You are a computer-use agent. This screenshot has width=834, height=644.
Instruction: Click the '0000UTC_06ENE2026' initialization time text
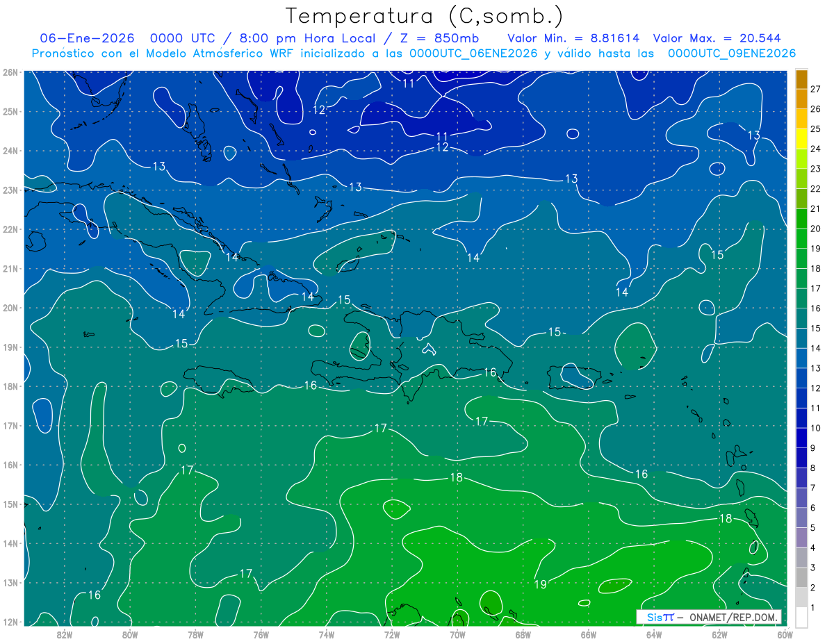pos(473,53)
